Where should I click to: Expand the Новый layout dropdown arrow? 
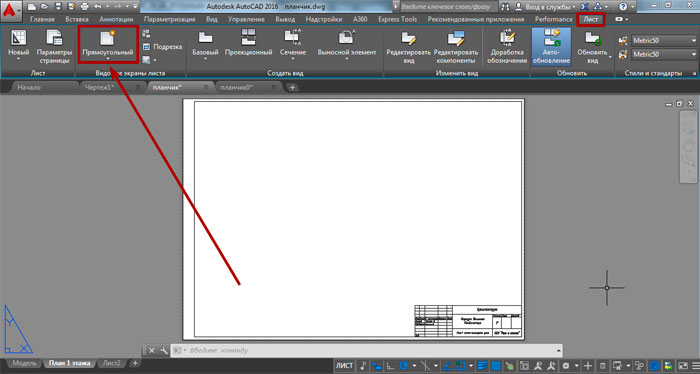tap(18, 59)
